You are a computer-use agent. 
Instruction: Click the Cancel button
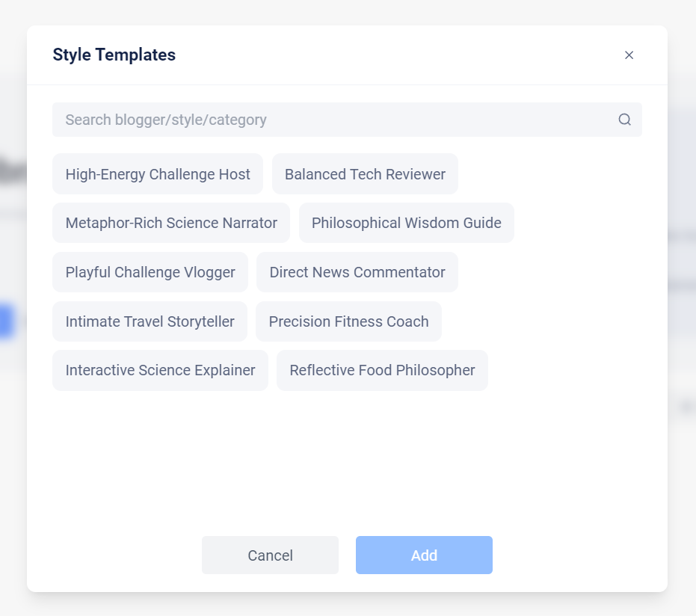270,555
